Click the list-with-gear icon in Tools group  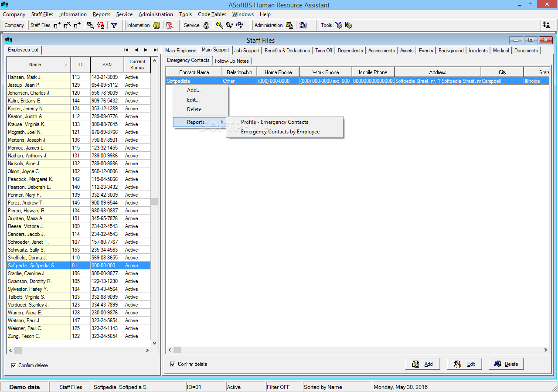(349, 25)
